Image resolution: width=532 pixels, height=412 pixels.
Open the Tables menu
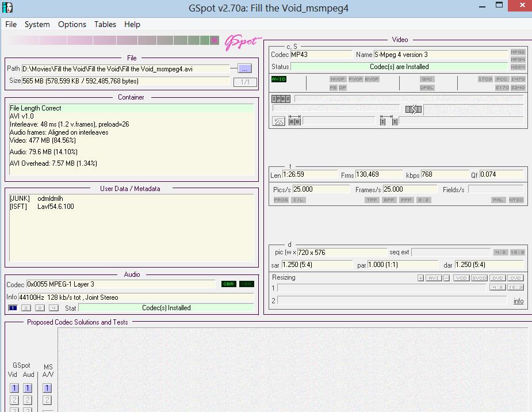click(x=105, y=24)
